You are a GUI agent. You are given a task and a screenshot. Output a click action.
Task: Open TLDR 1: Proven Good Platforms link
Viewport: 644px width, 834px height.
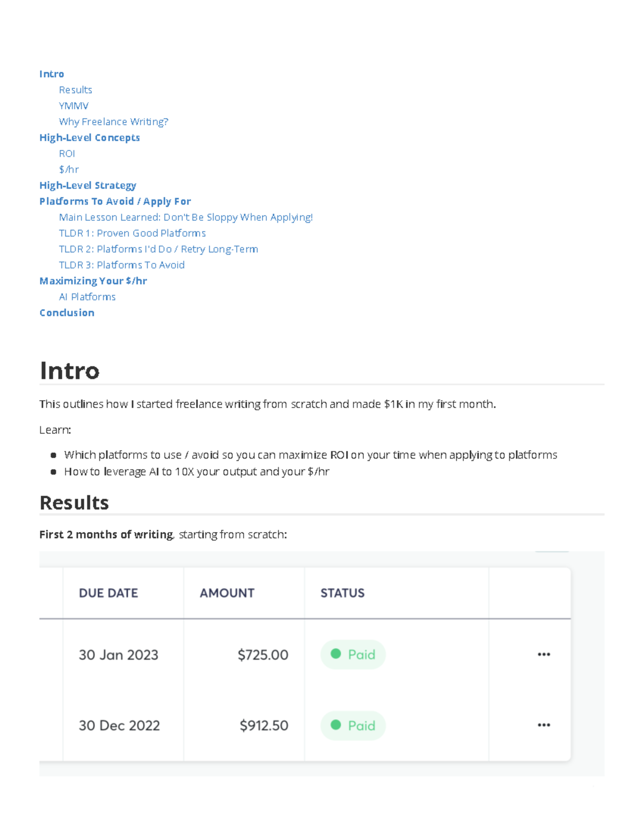point(133,233)
